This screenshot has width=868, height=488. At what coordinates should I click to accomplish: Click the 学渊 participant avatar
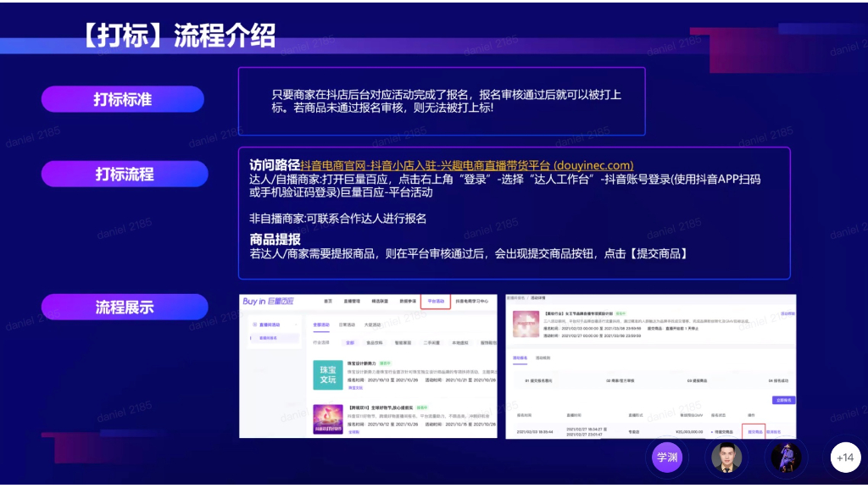click(666, 457)
